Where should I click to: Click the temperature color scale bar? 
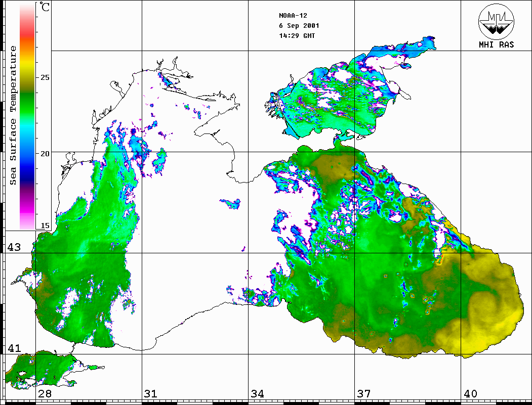pos(27,116)
